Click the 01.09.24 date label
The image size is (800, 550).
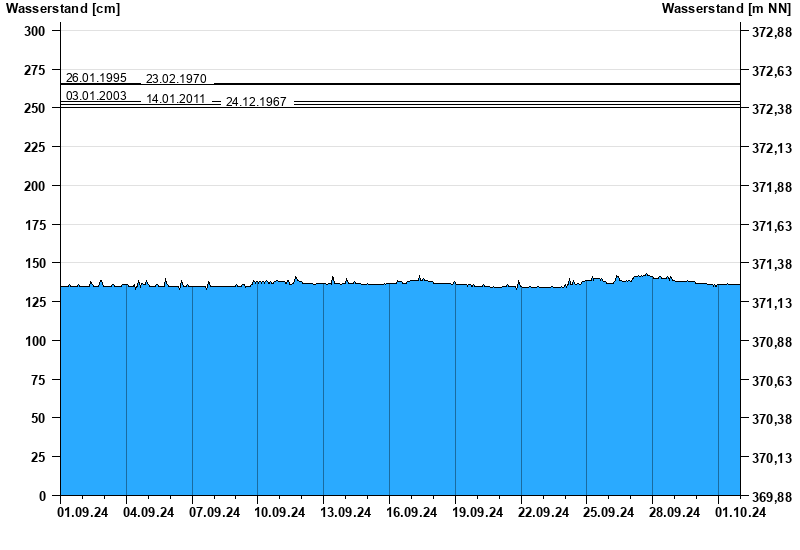(x=83, y=512)
